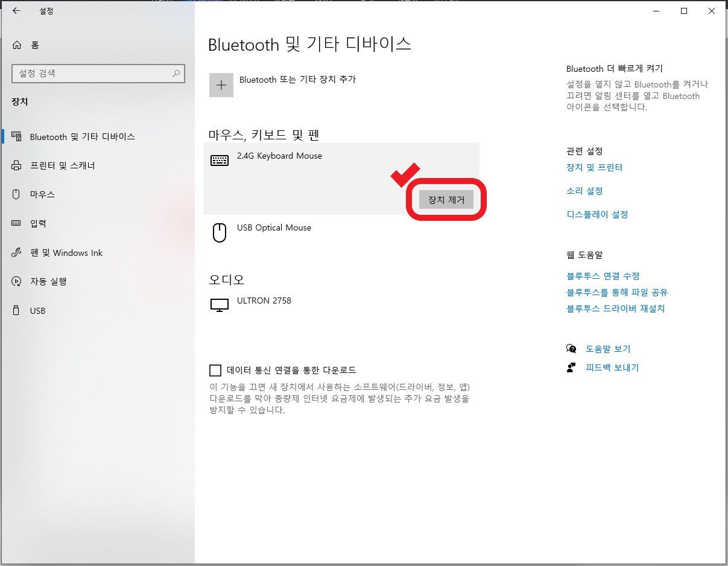The image size is (728, 566).
Task: Go back with the arrow icon
Action: coord(16,10)
